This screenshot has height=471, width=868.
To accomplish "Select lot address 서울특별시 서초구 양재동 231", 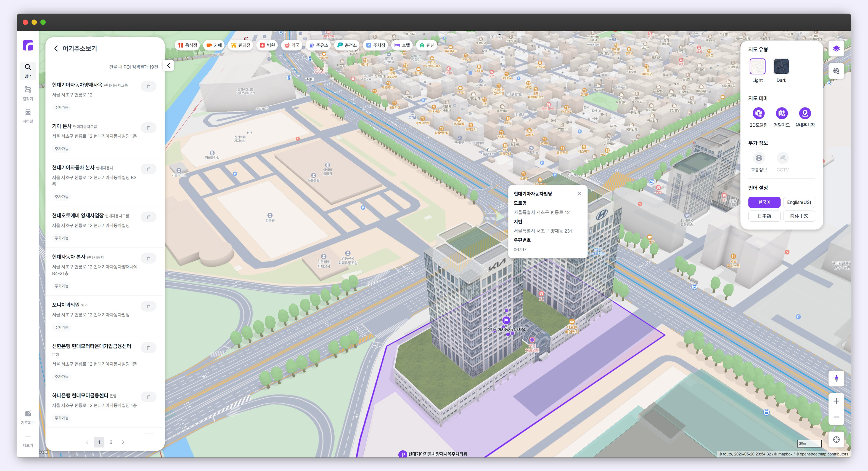I will pyautogui.click(x=542, y=231).
